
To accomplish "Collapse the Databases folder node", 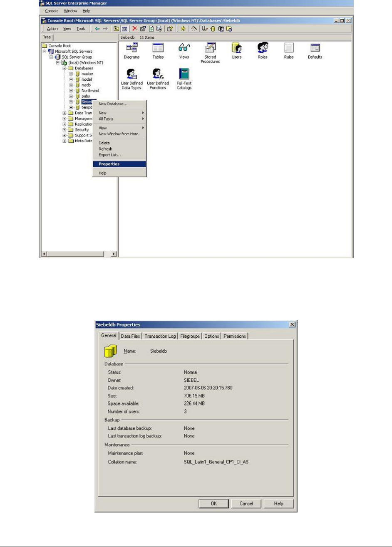I will (x=65, y=68).
